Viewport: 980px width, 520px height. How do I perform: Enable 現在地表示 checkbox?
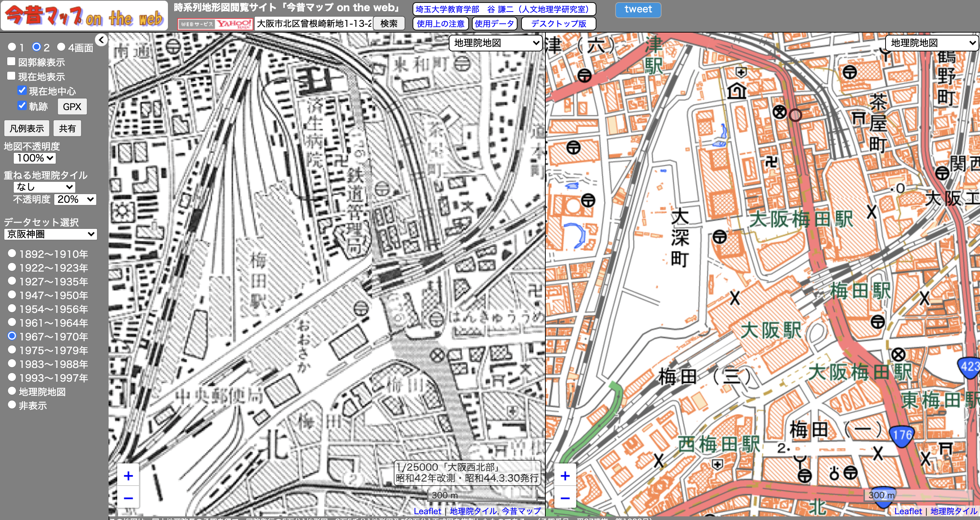pyautogui.click(x=12, y=76)
